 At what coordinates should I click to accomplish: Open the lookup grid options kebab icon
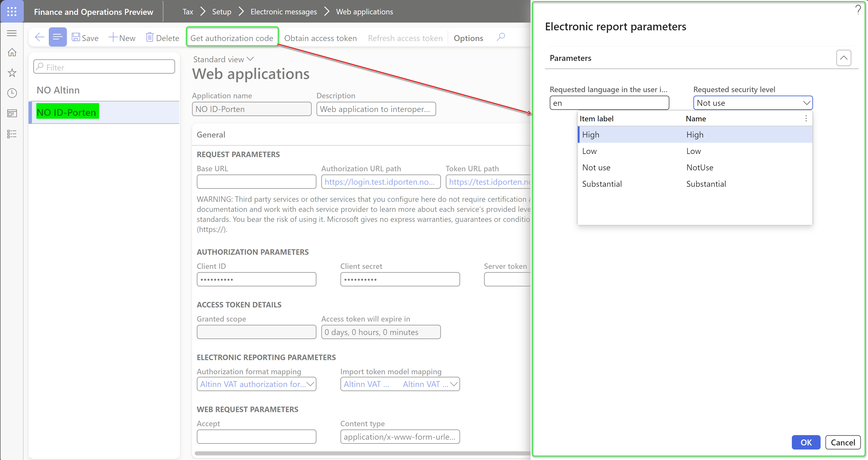pyautogui.click(x=806, y=118)
